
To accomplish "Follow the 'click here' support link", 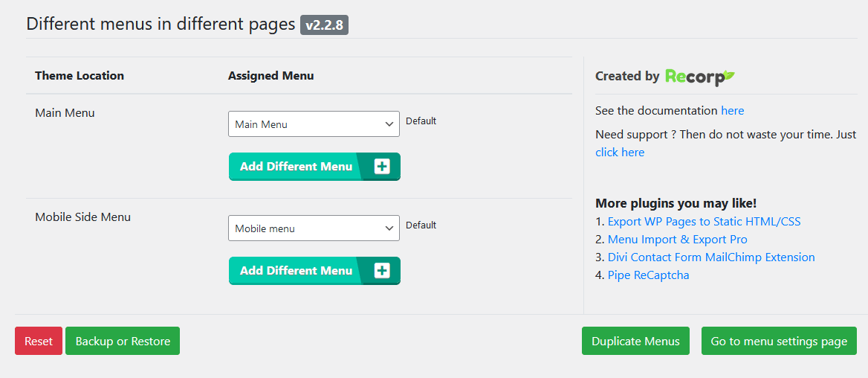I will coord(620,153).
